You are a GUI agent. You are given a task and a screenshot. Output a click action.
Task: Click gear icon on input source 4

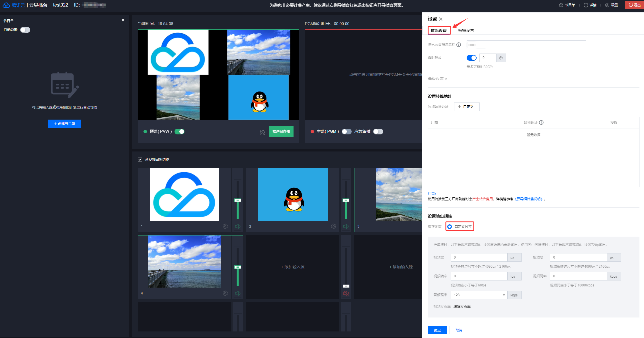point(225,293)
